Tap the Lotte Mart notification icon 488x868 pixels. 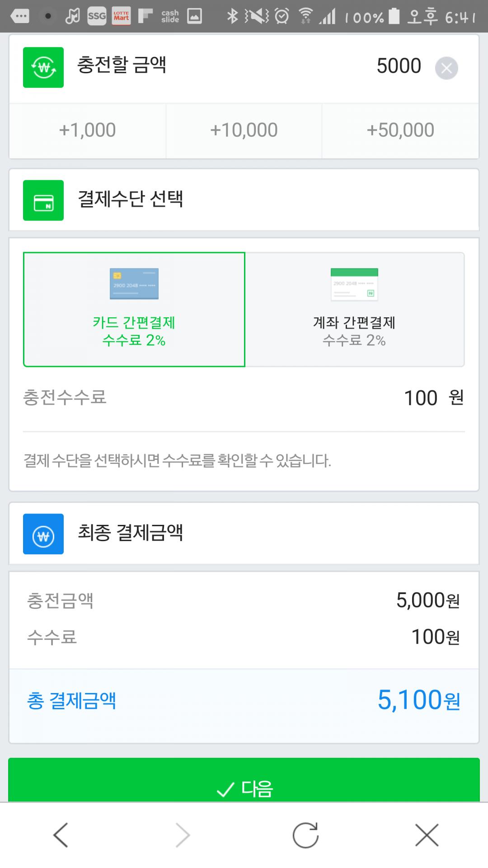pyautogui.click(x=121, y=16)
